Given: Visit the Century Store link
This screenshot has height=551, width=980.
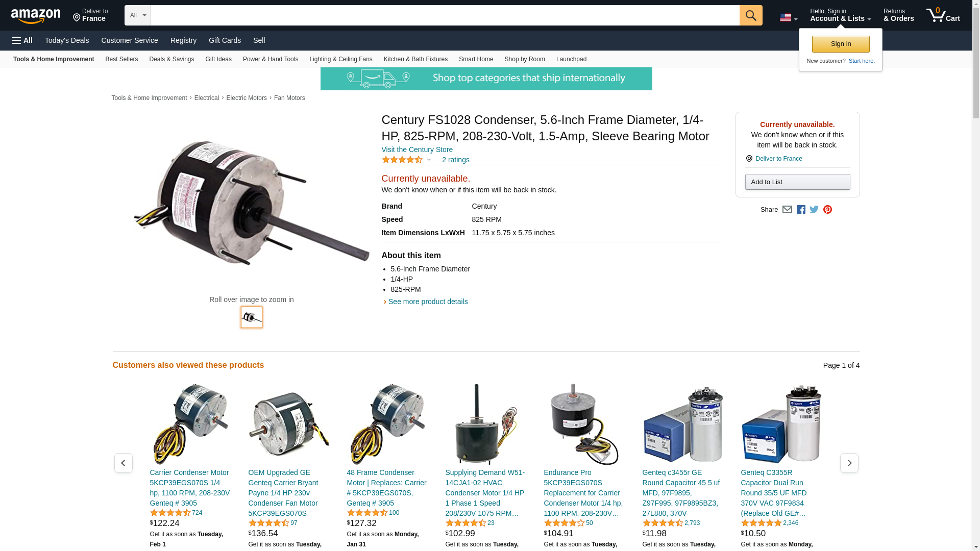Looking at the screenshot, I should pos(417,149).
